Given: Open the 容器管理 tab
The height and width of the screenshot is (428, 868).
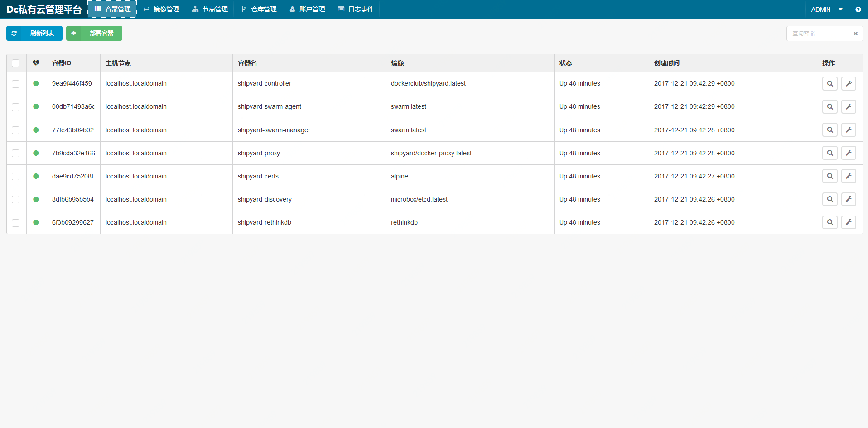Looking at the screenshot, I should [x=112, y=9].
